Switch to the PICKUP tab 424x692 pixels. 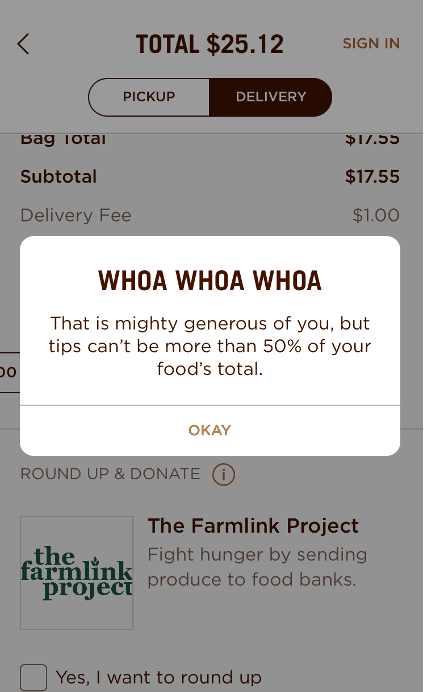149,97
